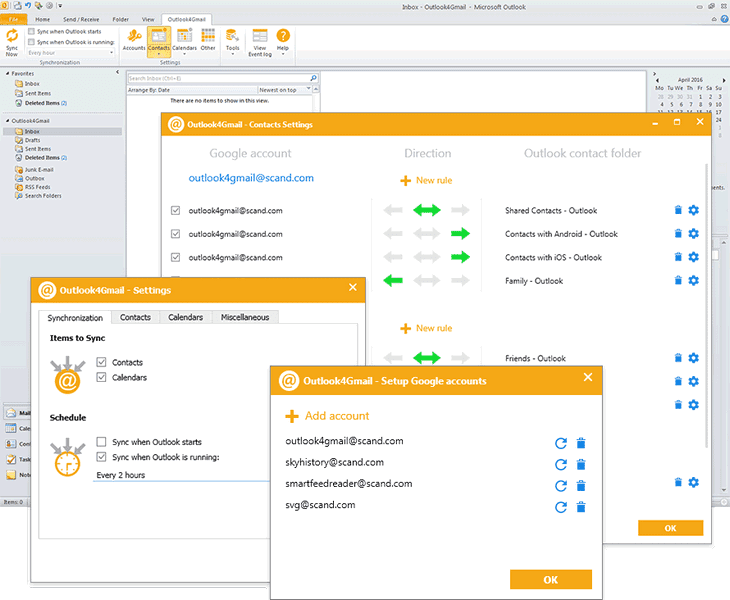The height and width of the screenshot is (600, 730).
Task: Disable 'Sync when Outlook is running' in Settings
Action: pos(101,457)
